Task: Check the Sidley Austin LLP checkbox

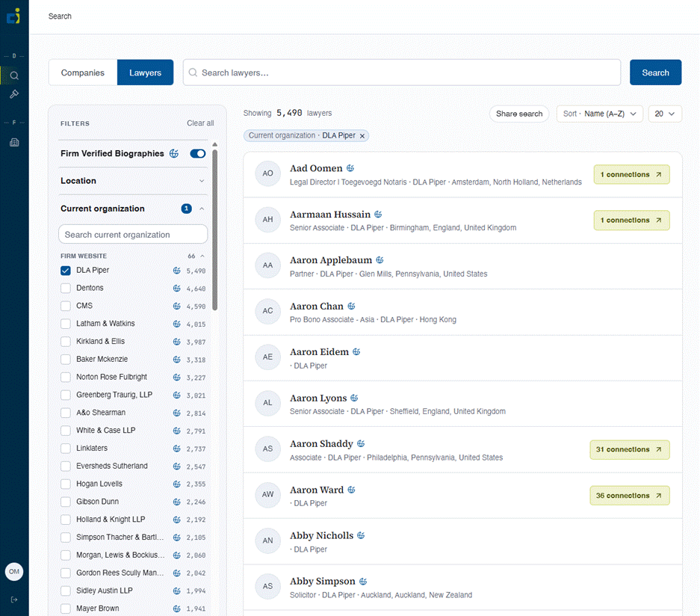Action: click(66, 591)
